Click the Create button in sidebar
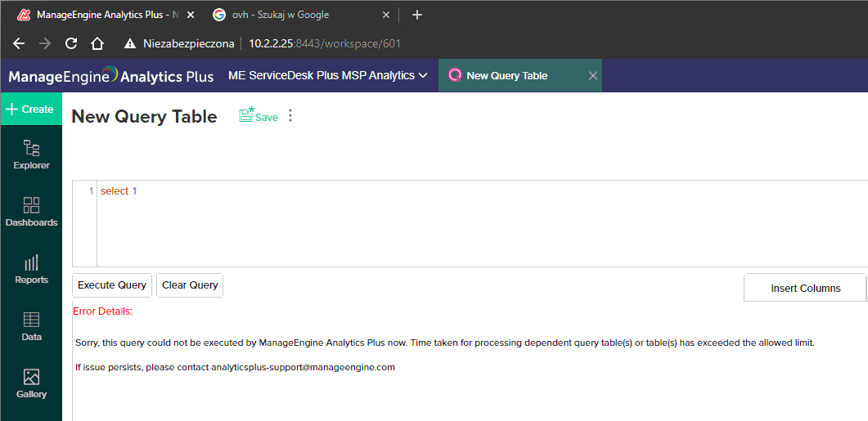The width and height of the screenshot is (868, 421). point(31,109)
